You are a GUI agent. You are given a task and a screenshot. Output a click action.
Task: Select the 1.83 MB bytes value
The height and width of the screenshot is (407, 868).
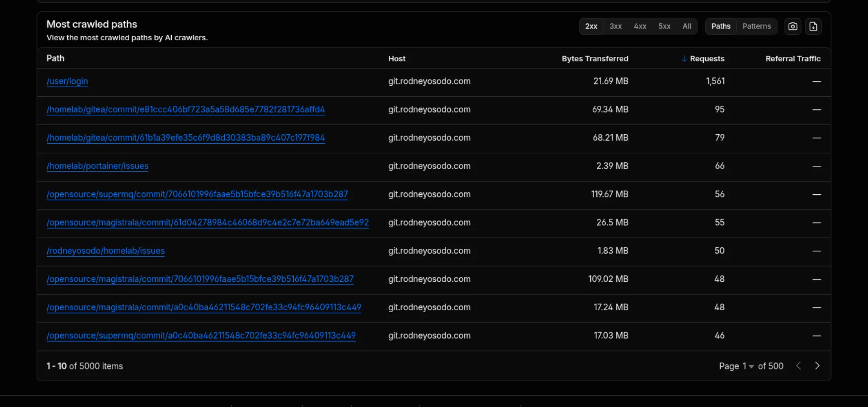pos(613,251)
